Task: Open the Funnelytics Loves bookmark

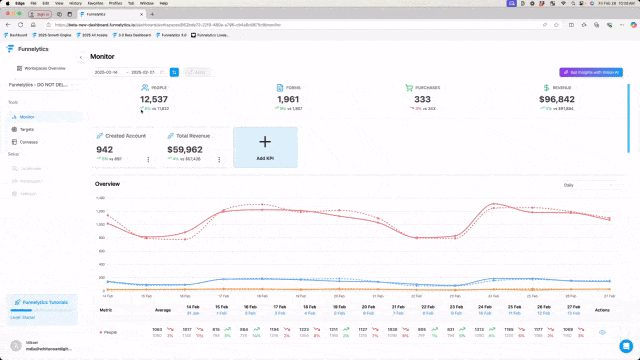Action: pyautogui.click(x=210, y=35)
